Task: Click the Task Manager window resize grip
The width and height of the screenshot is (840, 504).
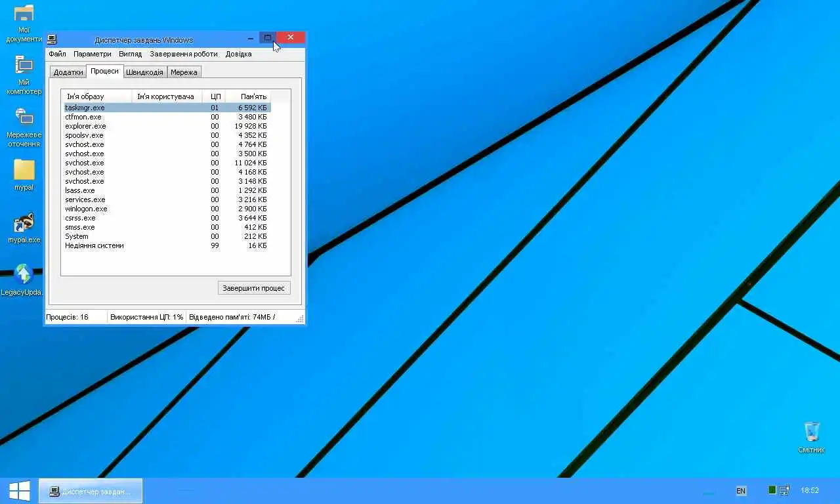Action: click(301, 319)
